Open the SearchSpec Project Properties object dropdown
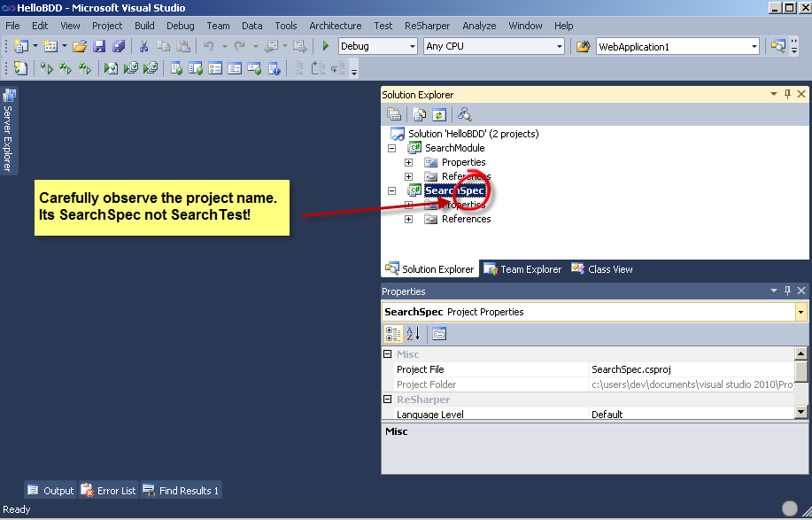The image size is (812, 520). [801, 312]
